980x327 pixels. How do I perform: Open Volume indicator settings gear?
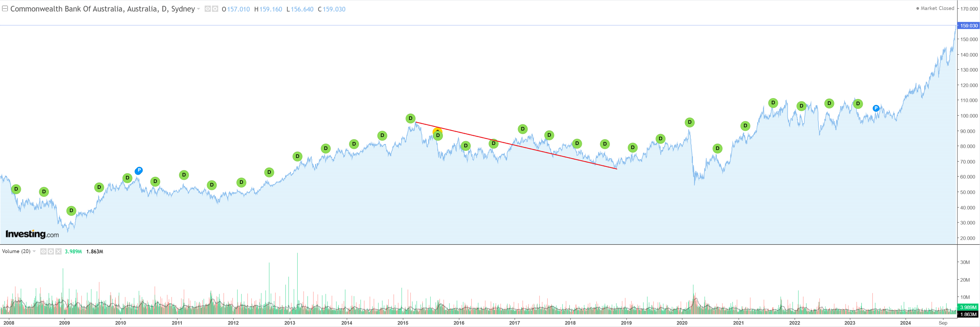[x=51, y=251]
